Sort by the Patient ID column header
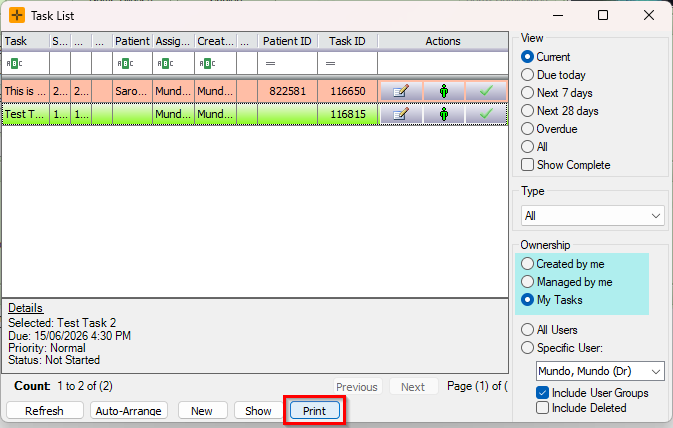This screenshot has height=428, width=673. 287,41
